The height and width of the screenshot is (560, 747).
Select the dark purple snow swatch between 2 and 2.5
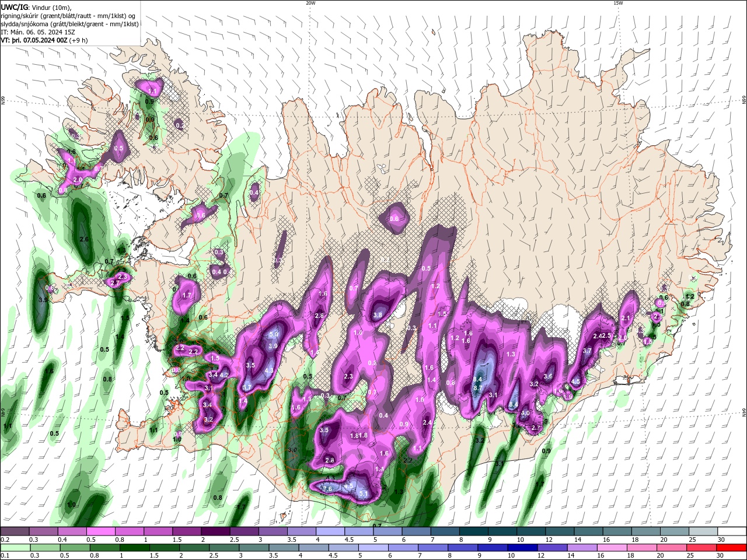pos(215,531)
